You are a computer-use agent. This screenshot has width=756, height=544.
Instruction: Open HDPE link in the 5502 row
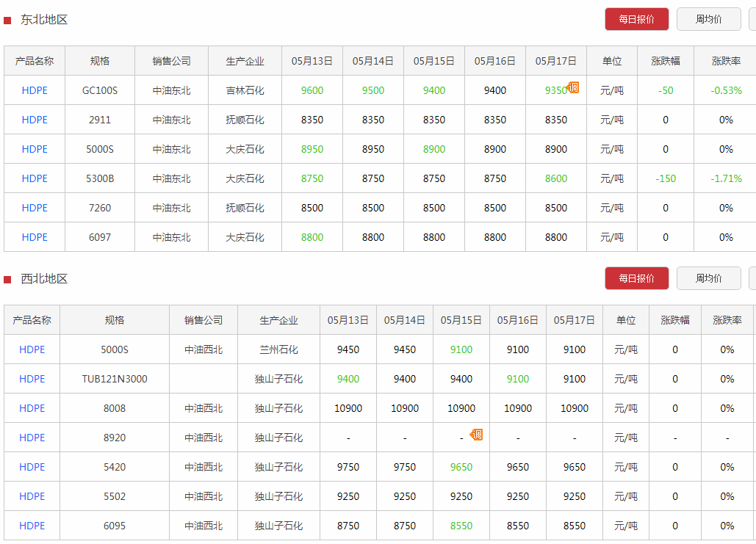(x=32, y=497)
